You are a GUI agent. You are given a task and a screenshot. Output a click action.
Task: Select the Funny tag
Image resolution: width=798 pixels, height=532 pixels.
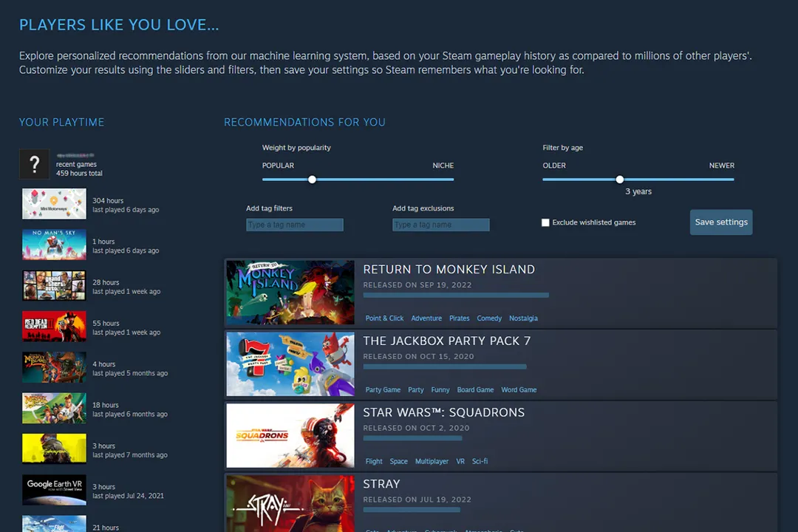click(440, 390)
